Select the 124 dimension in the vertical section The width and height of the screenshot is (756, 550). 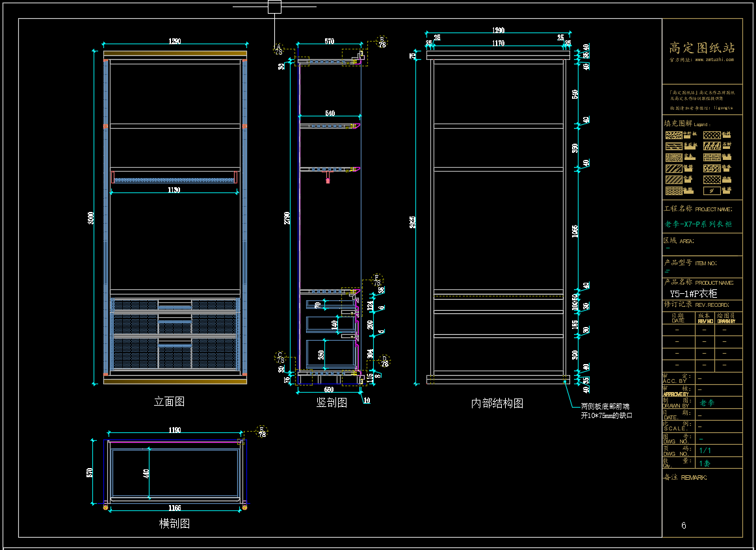click(x=371, y=306)
